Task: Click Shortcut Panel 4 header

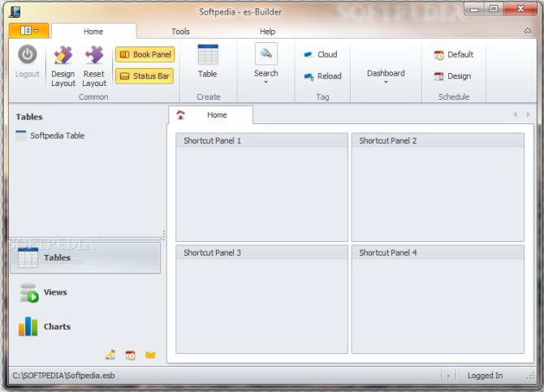Action: [x=438, y=252]
